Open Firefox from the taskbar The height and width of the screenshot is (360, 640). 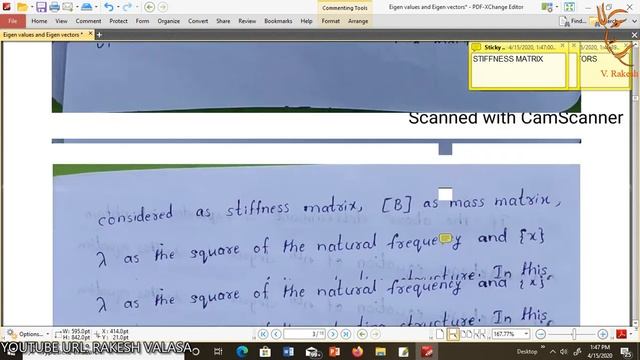pos(358,351)
